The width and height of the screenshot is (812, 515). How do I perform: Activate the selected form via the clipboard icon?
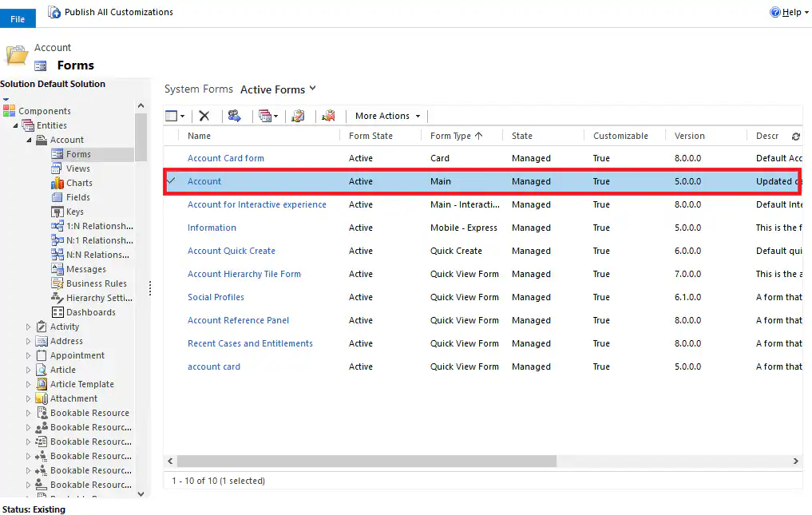tap(297, 116)
